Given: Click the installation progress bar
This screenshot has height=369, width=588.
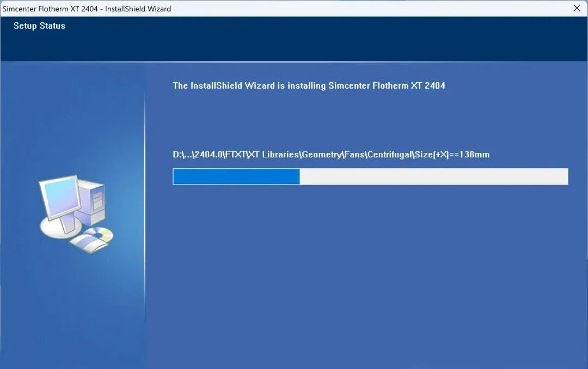Looking at the screenshot, I should [x=370, y=176].
